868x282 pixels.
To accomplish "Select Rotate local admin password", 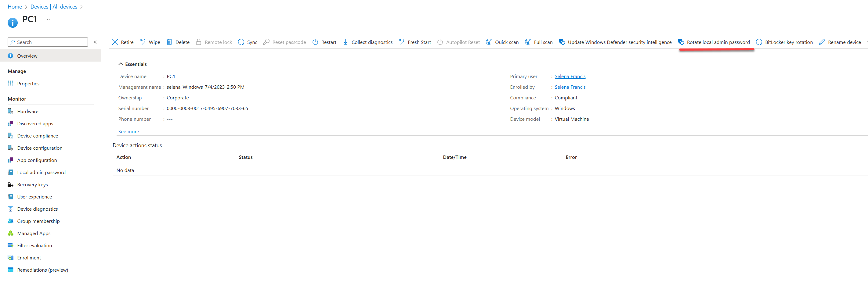I will [715, 42].
